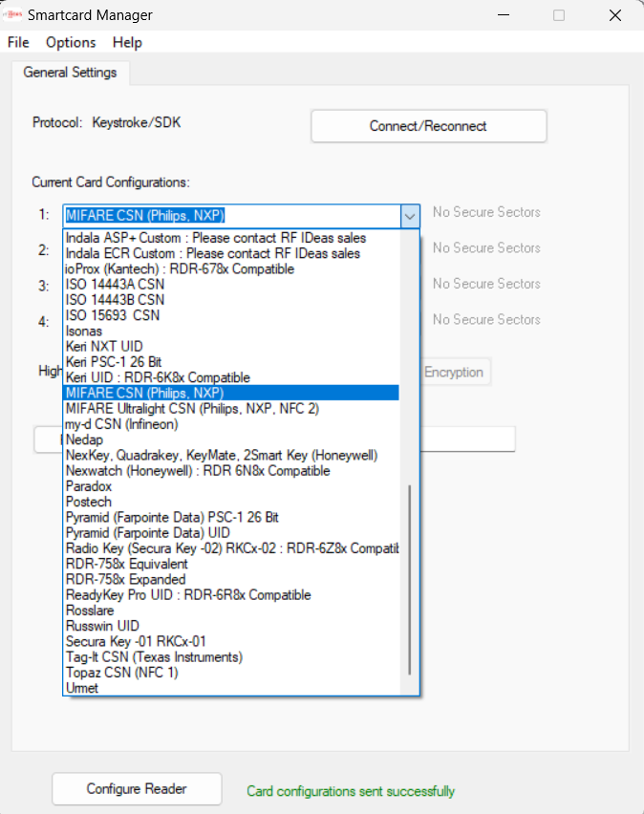Select RDR-758x Expanded option
This screenshot has height=814, width=644.
click(x=231, y=579)
